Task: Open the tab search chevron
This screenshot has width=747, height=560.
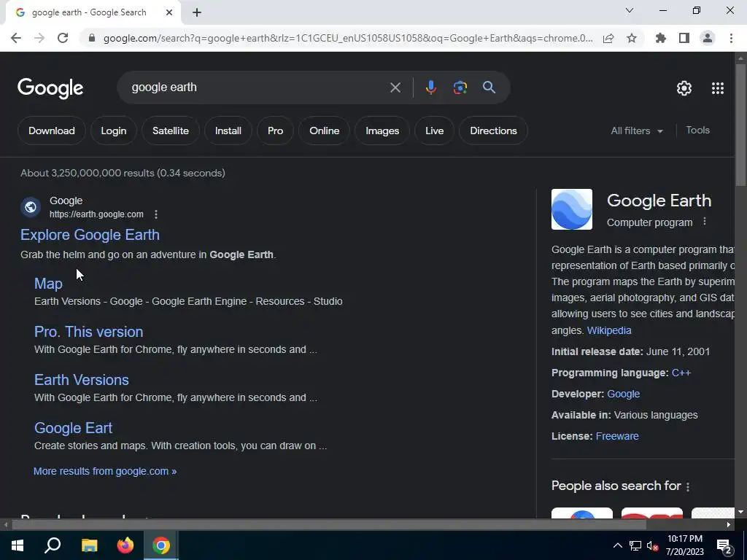Action: click(x=630, y=10)
